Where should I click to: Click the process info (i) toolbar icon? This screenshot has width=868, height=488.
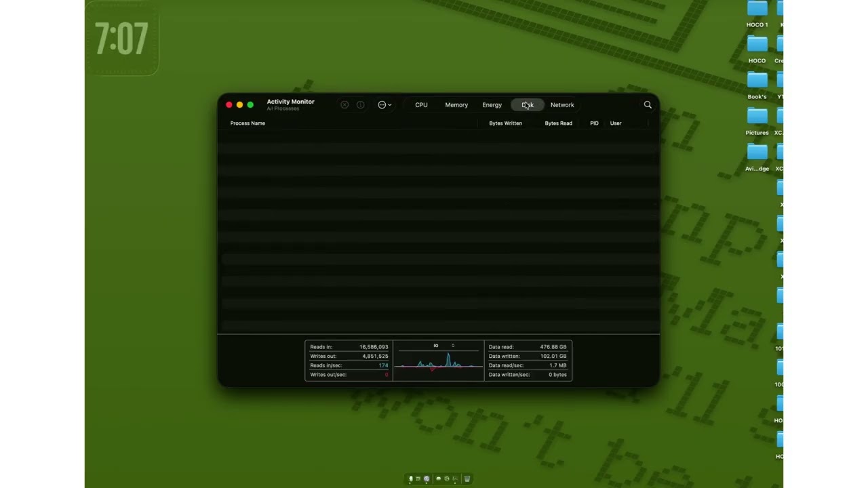coord(361,105)
